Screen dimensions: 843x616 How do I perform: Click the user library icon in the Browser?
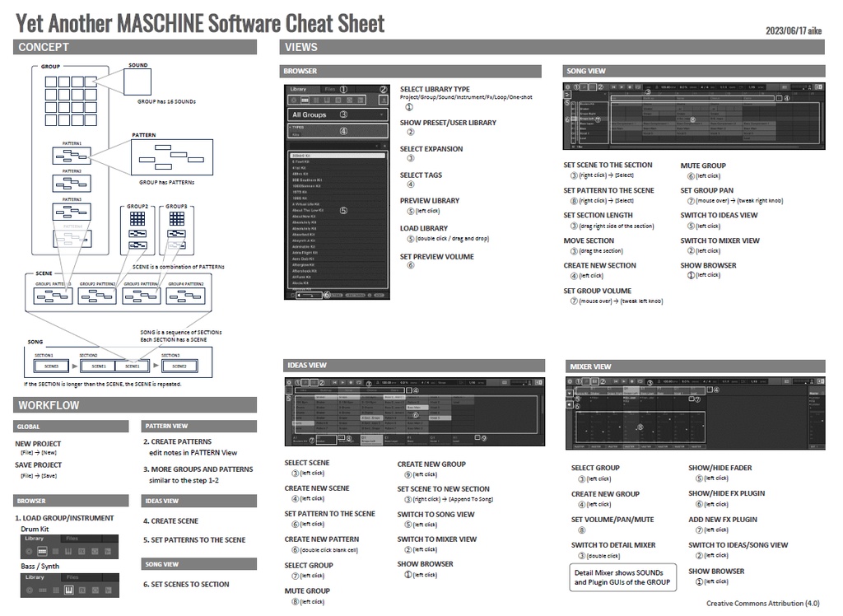[384, 100]
